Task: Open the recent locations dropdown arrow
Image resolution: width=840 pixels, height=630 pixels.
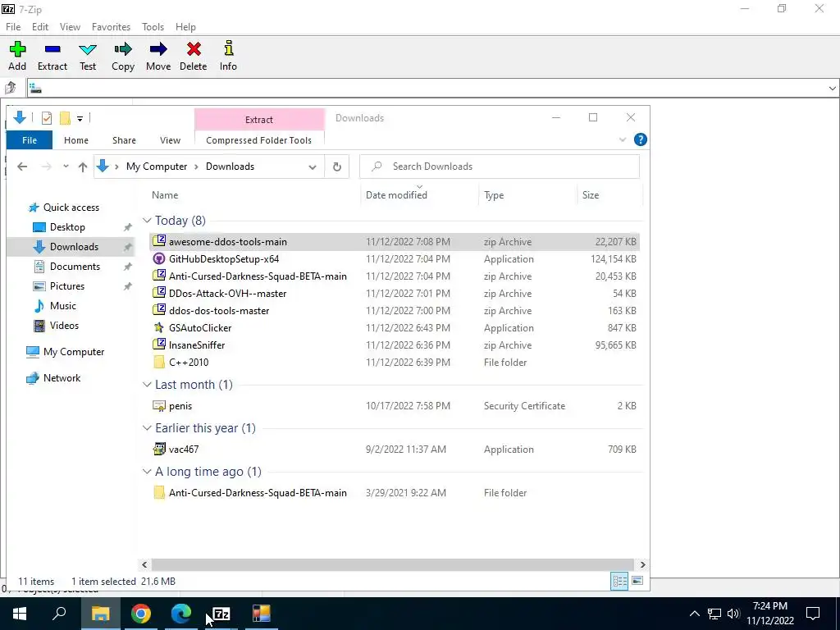Action: pos(66,167)
